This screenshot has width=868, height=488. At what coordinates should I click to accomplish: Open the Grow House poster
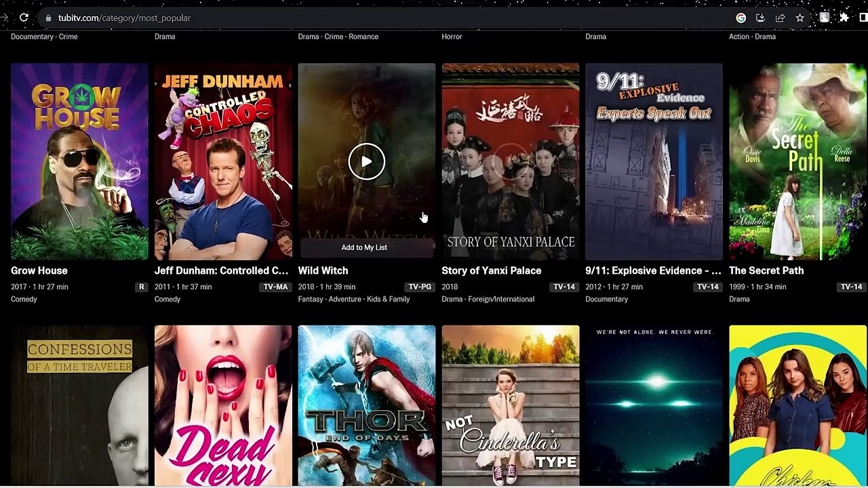click(79, 161)
